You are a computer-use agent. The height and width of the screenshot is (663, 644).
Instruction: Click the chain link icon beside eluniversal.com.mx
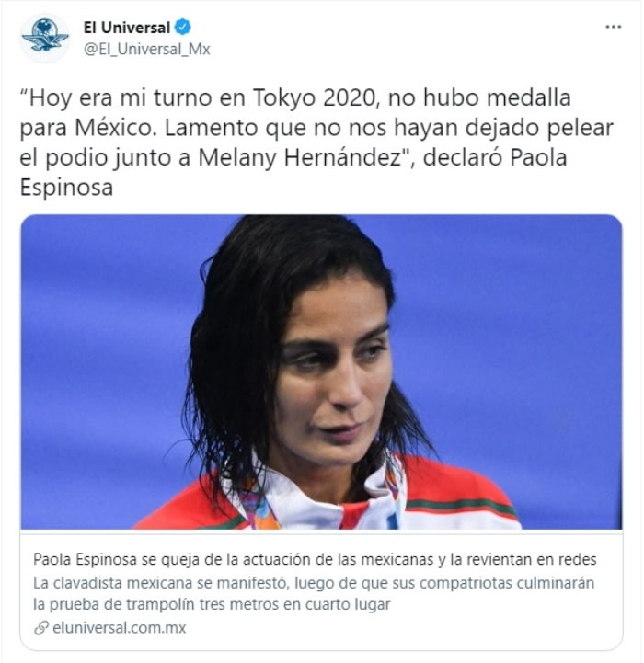pyautogui.click(x=41, y=628)
